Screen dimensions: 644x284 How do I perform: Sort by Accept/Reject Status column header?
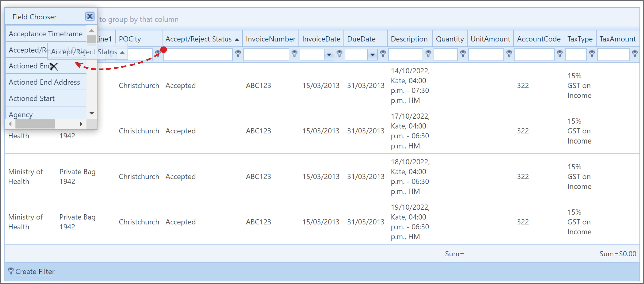[x=202, y=39]
